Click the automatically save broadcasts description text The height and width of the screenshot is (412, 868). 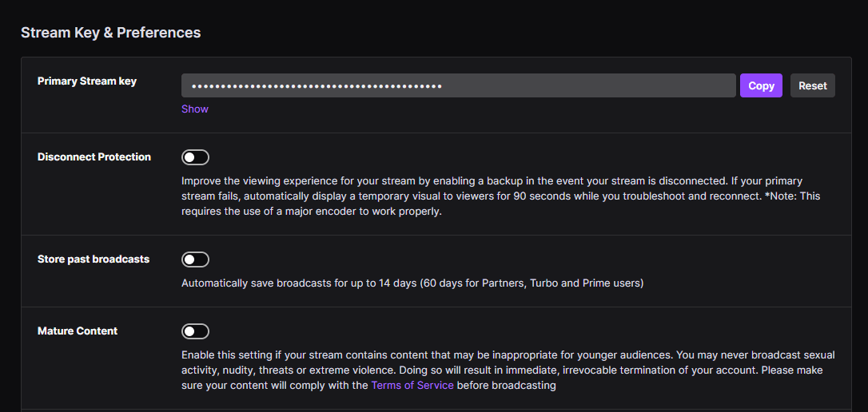pos(412,283)
